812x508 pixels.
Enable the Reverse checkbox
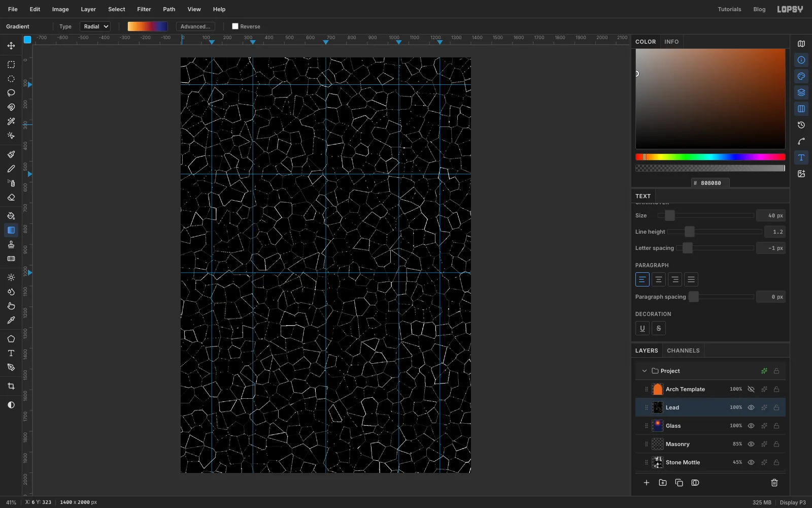click(x=235, y=26)
